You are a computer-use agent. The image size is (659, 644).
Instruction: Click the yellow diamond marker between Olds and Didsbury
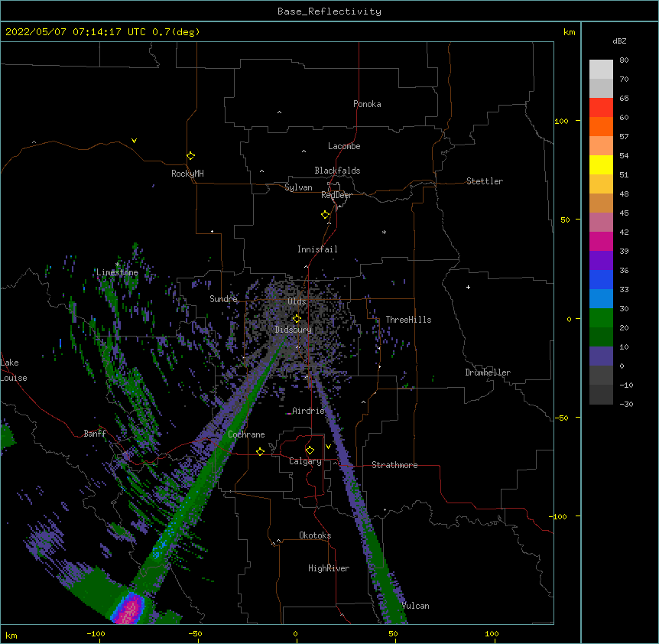pos(297,319)
